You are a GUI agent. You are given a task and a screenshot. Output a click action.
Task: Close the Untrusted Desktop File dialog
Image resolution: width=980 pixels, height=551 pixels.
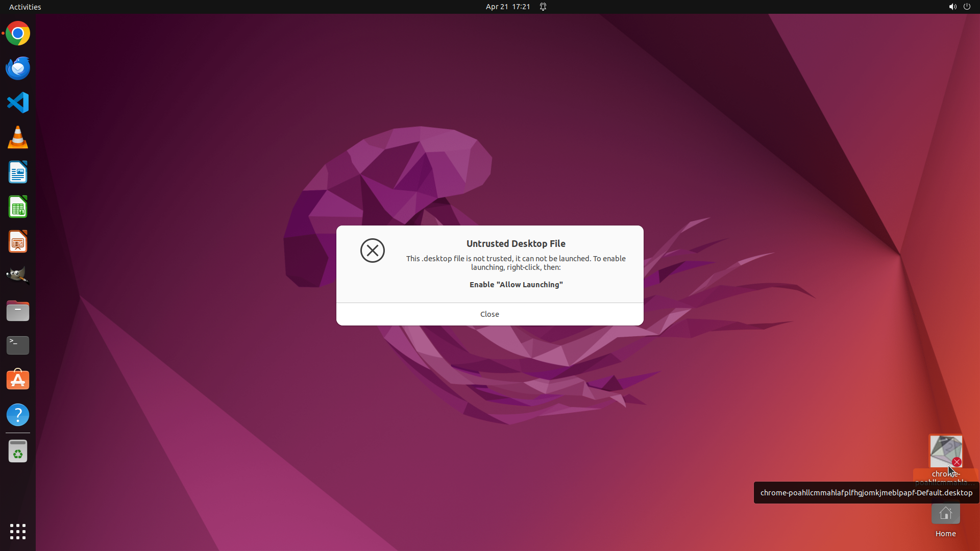[489, 314]
